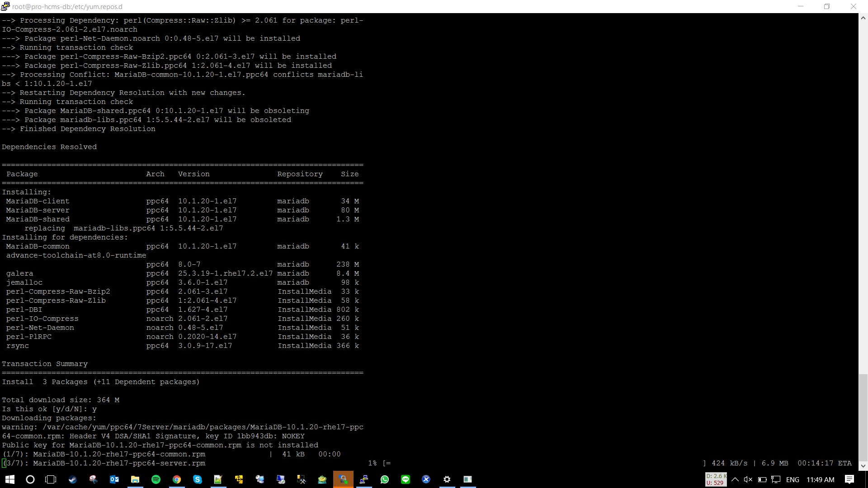Open PuTTY window system menu icon
The width and height of the screenshot is (868, 488).
pyautogui.click(x=5, y=6)
